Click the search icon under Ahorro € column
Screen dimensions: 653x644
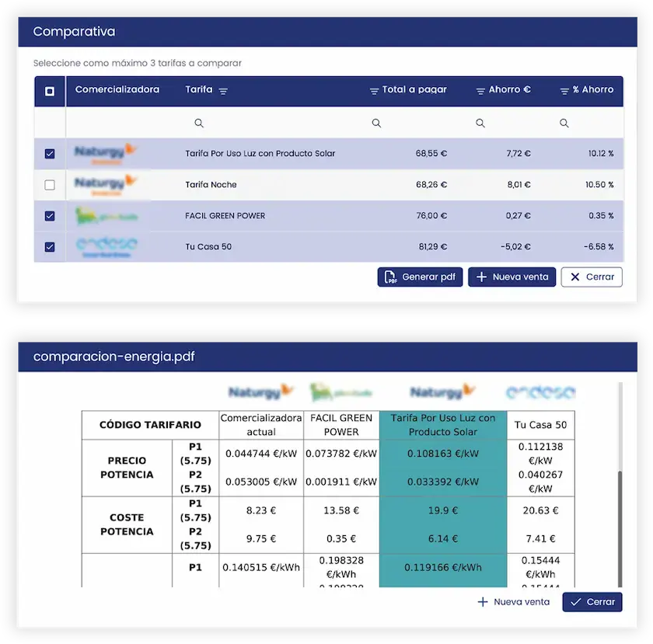480,123
